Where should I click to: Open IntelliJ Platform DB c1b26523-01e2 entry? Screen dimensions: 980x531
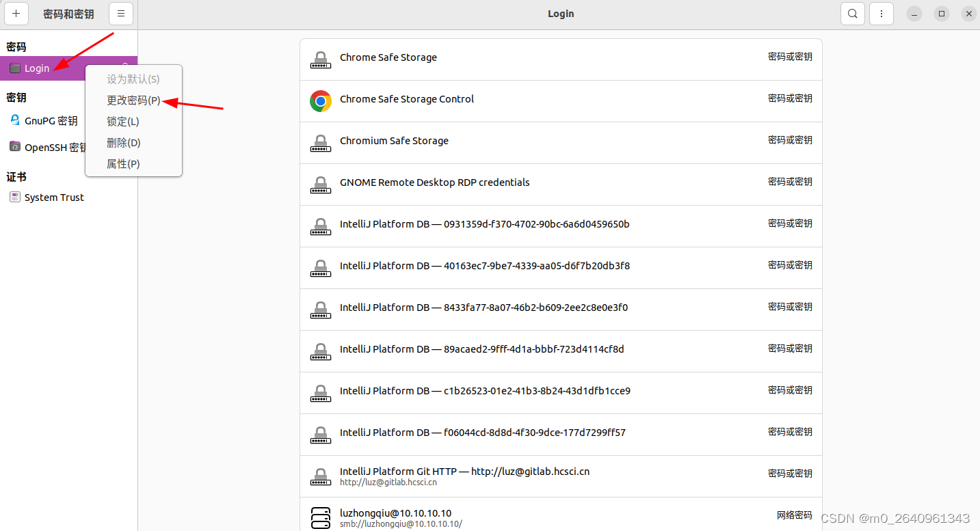[x=561, y=393]
